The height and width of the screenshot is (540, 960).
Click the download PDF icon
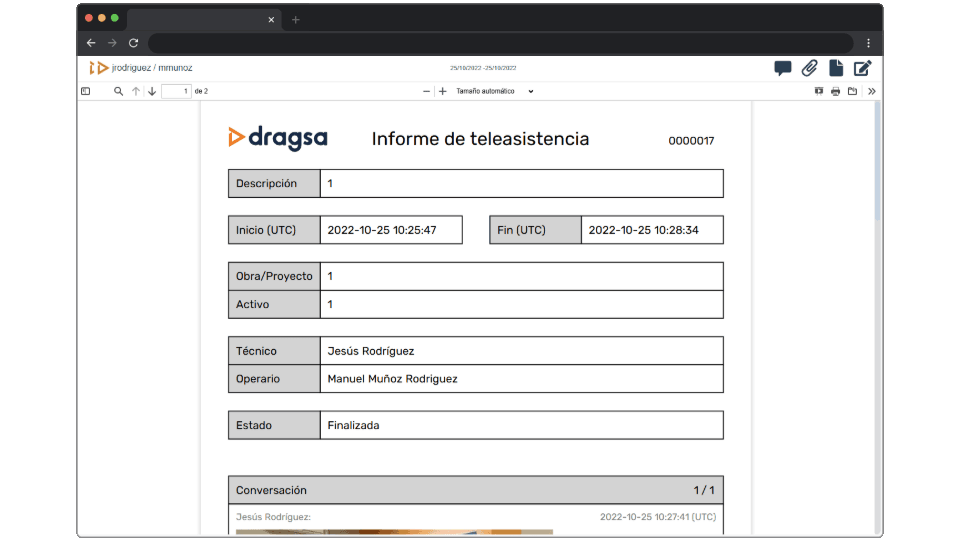pyautogui.click(x=852, y=91)
